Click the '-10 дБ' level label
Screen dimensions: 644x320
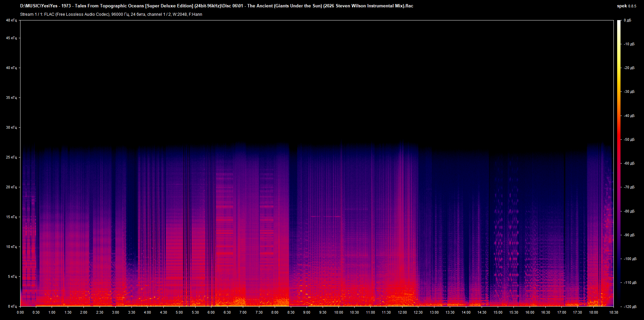pyautogui.click(x=629, y=44)
